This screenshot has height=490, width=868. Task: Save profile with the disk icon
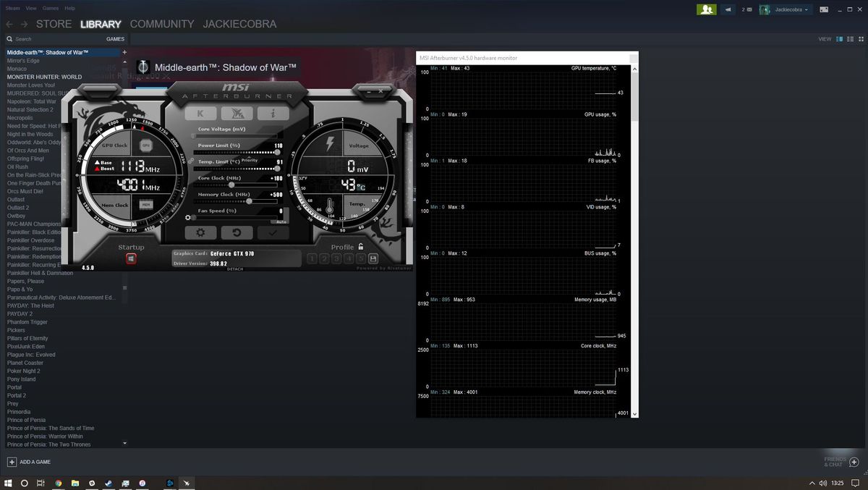373,259
